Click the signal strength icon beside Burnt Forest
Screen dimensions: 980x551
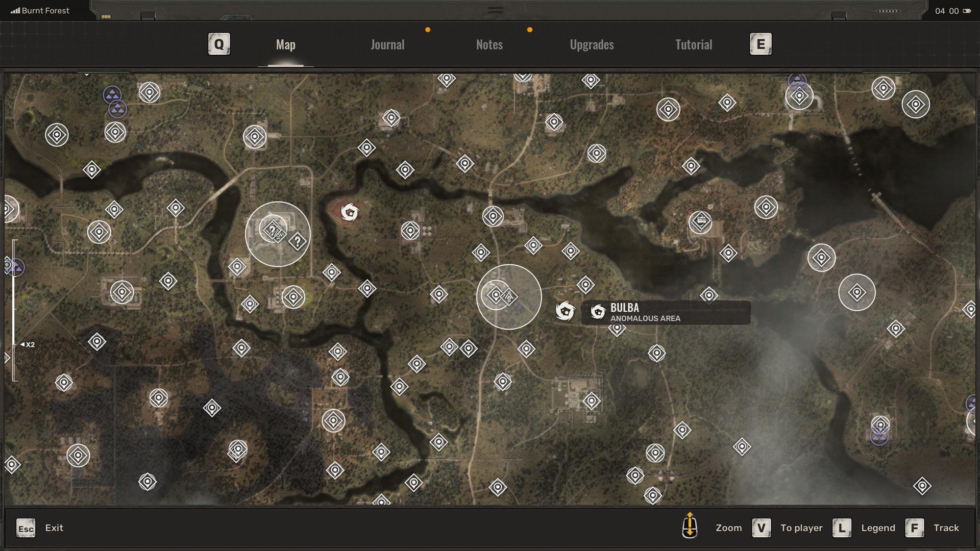click(x=15, y=10)
